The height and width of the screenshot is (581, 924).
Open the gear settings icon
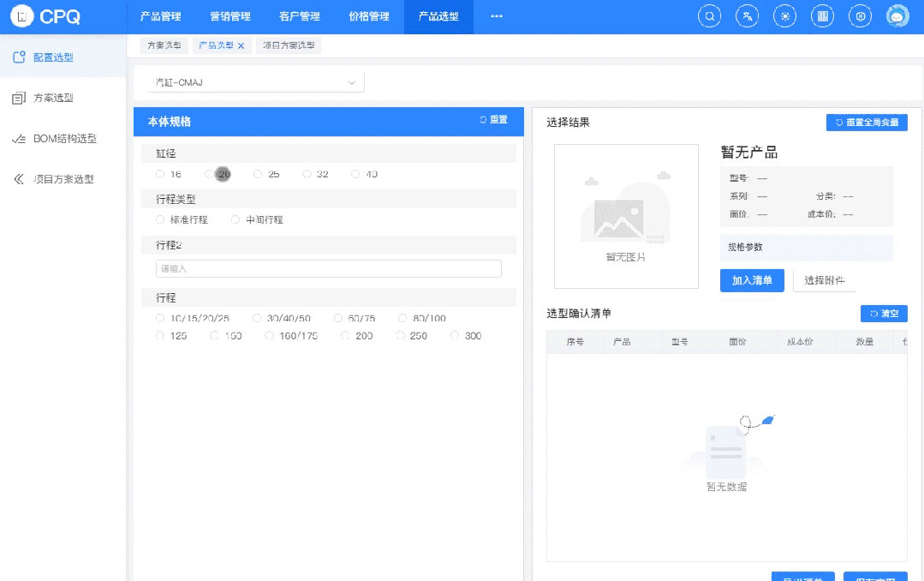[x=861, y=16]
